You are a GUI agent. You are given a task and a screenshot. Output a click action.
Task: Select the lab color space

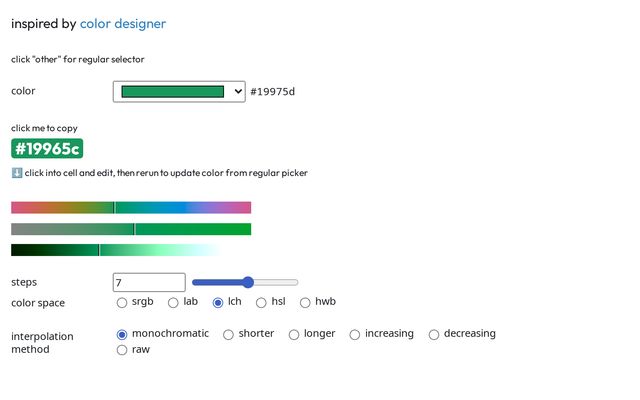[173, 302]
